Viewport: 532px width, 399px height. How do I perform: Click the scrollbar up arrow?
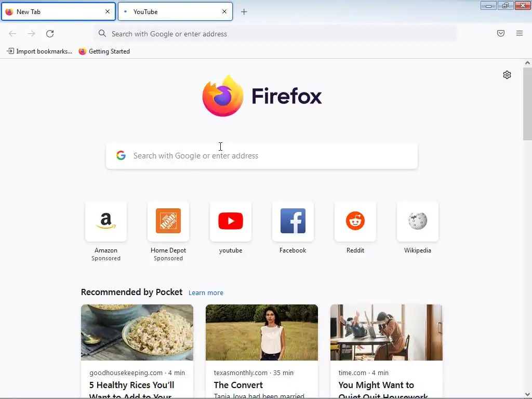(x=527, y=63)
